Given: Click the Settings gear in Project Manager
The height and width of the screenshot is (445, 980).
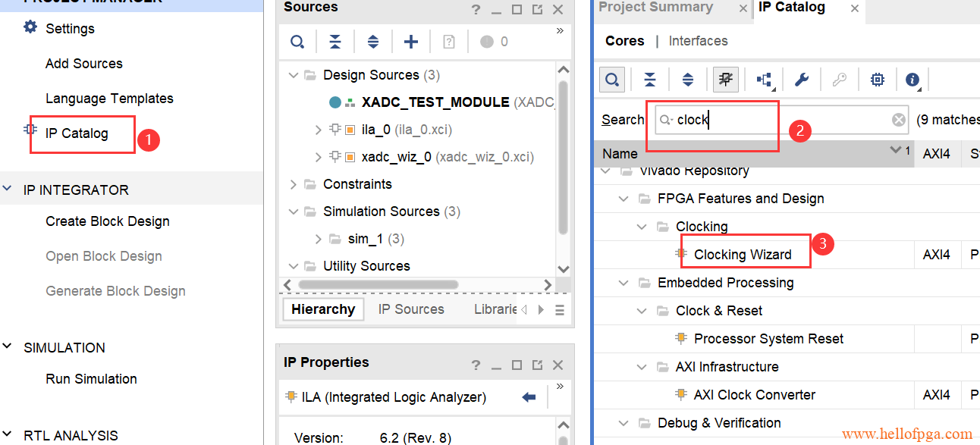Looking at the screenshot, I should pos(30,28).
